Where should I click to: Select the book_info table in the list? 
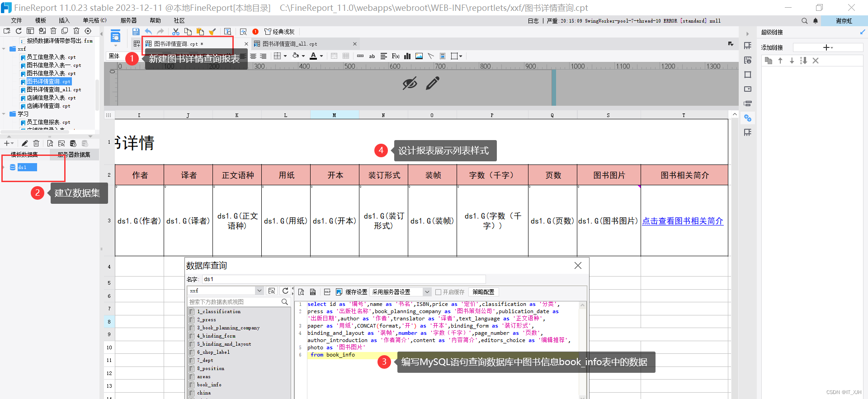[209, 385]
